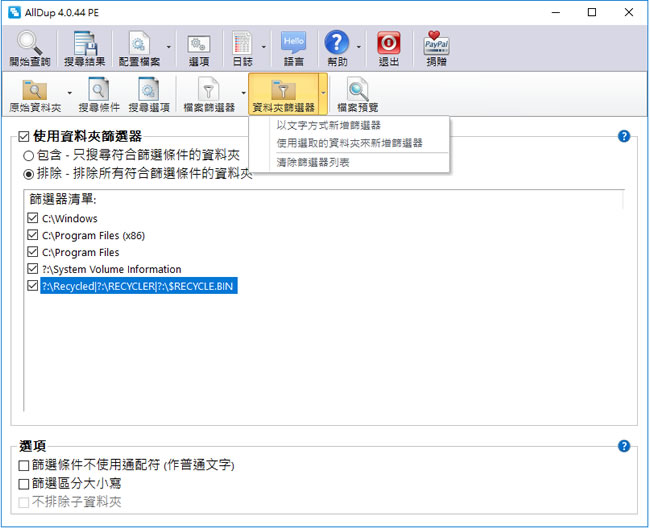Enable 篩選區分大小寫 checkbox

[x=24, y=484]
